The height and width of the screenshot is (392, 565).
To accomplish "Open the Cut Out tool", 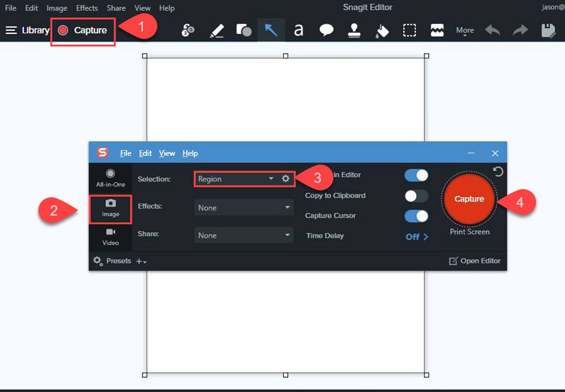I will pyautogui.click(x=437, y=30).
